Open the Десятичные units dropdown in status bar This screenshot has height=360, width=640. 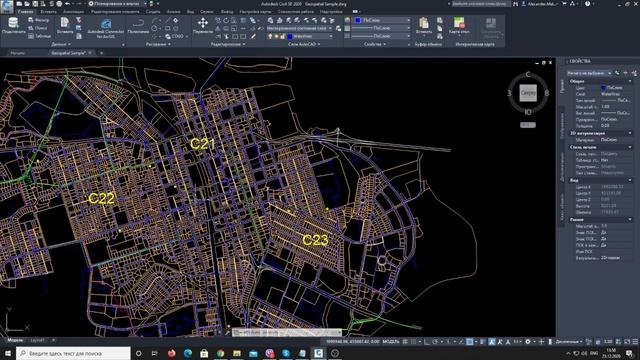(569, 341)
